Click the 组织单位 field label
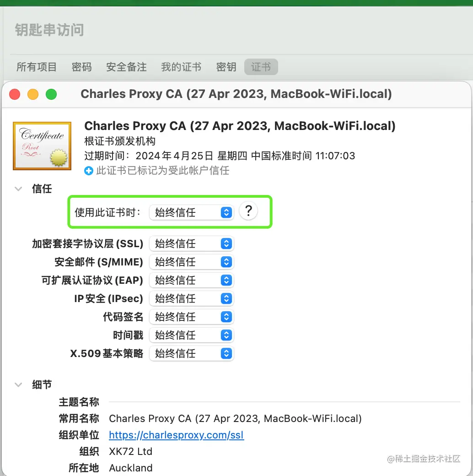The width and height of the screenshot is (473, 476). 79,435
